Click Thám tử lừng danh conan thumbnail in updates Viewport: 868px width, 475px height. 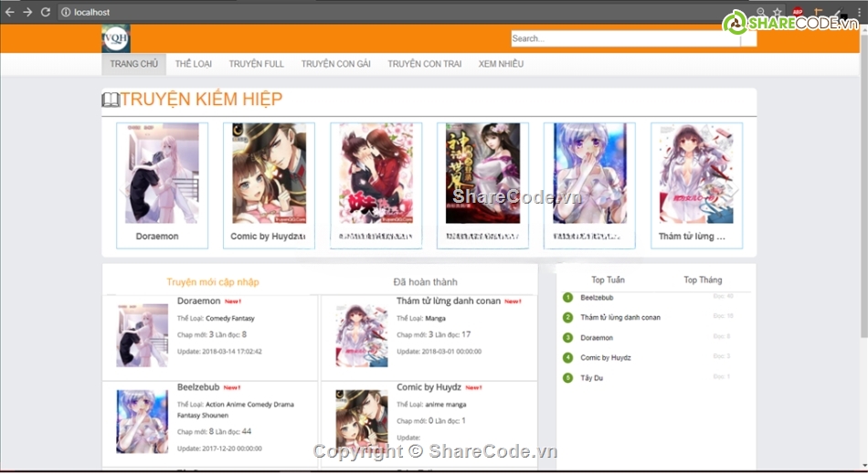click(362, 335)
